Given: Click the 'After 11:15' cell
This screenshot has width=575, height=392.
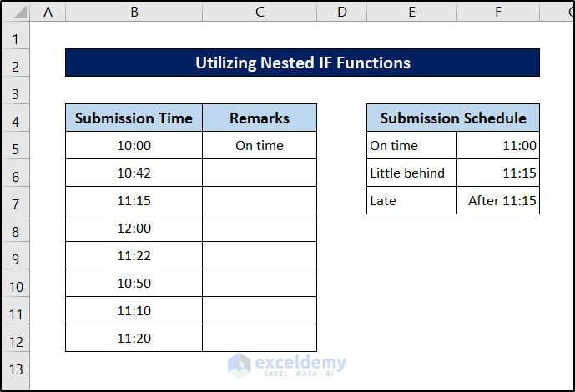Looking at the screenshot, I should point(498,200).
